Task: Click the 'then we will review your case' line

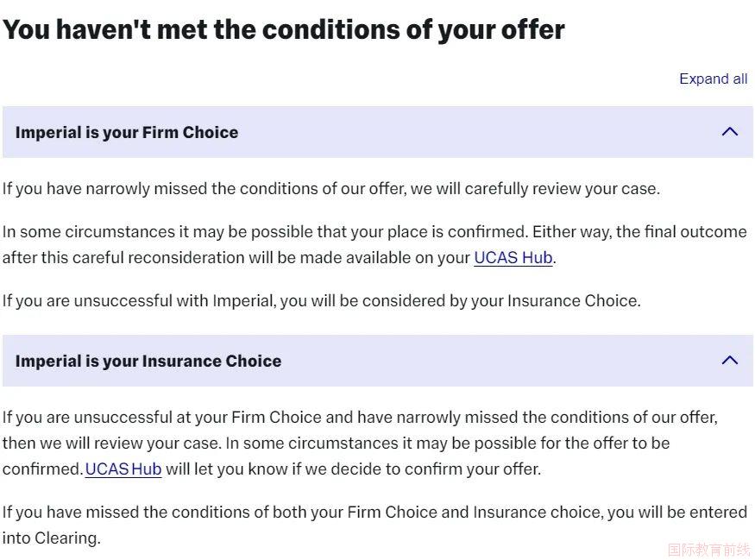Action: 337,443
